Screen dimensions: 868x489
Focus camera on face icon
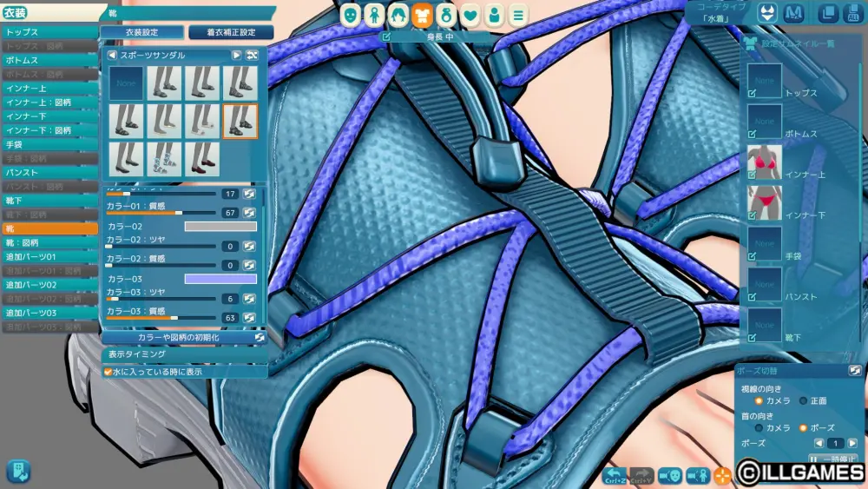click(670, 476)
